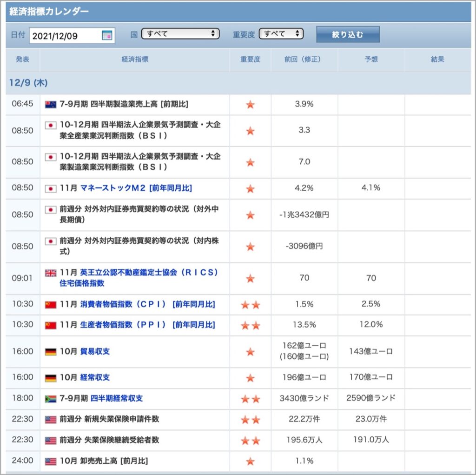Image resolution: width=476 pixels, height=475 pixels.
Task: Click the 新規失業保険申請件数 indicator name
Action: pyautogui.click(x=122, y=419)
